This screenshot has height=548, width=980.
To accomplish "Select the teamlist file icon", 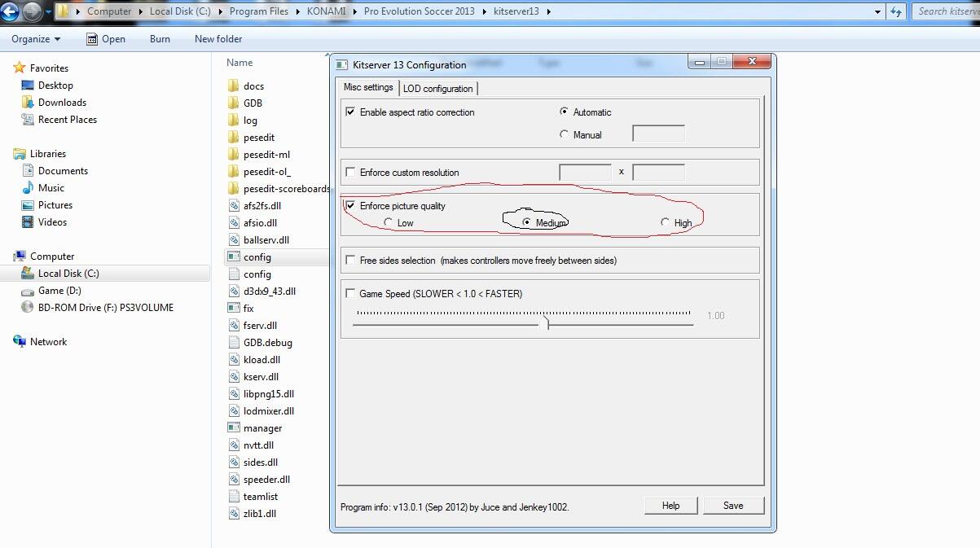I will click(x=233, y=496).
